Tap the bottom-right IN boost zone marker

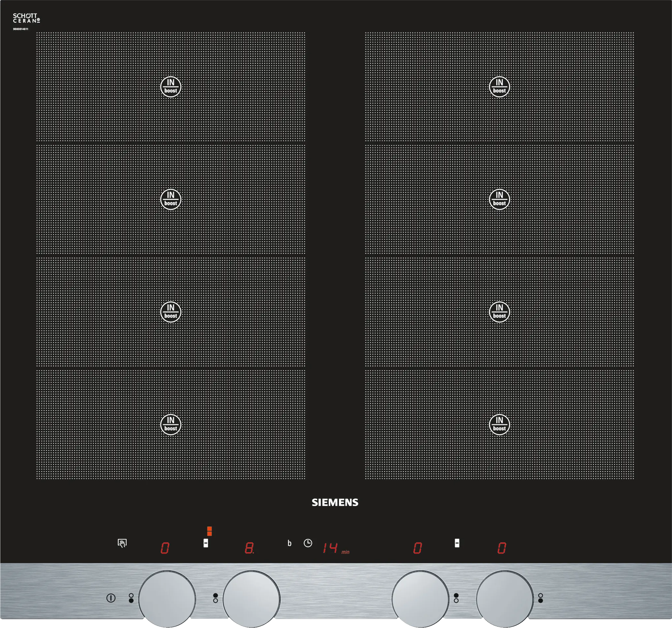(499, 425)
